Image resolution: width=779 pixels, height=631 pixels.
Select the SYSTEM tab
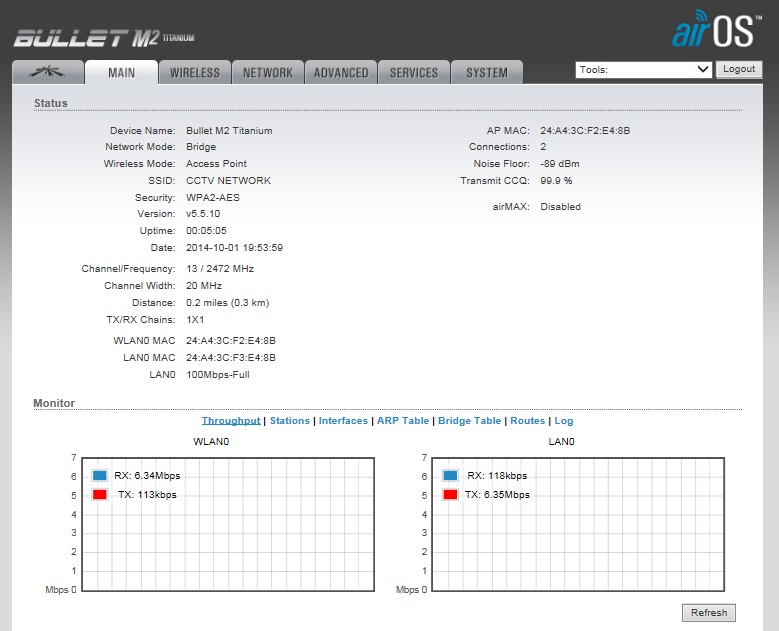point(487,73)
